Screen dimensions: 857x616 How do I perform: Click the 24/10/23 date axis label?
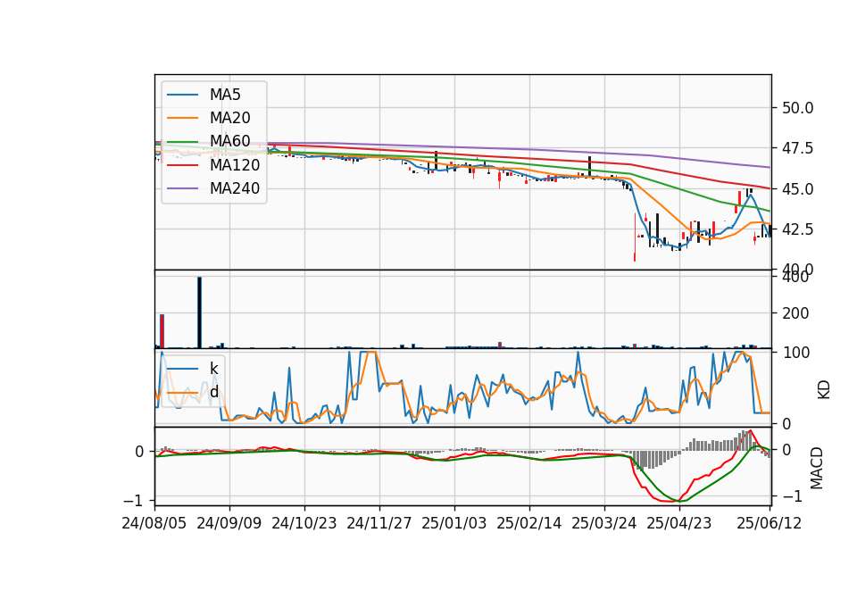304,523
